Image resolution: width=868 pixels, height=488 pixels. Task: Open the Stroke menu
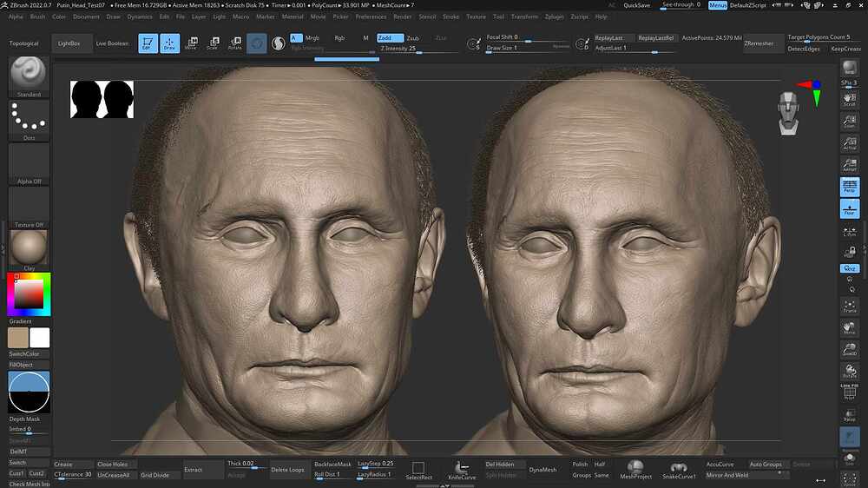450,16
